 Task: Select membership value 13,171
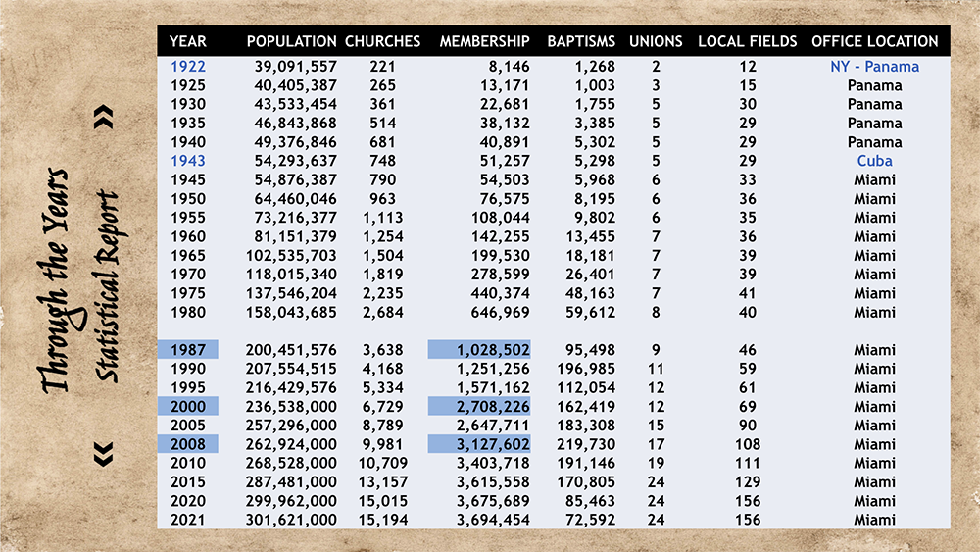click(505, 85)
